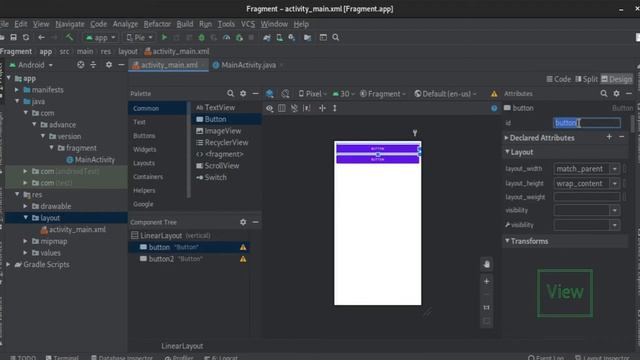Click Component Tree settings gear
This screenshot has height=360, width=640.
(x=243, y=222)
